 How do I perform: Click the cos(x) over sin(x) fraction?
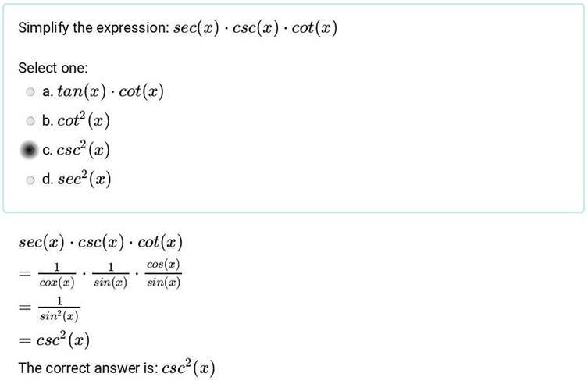click(x=163, y=273)
